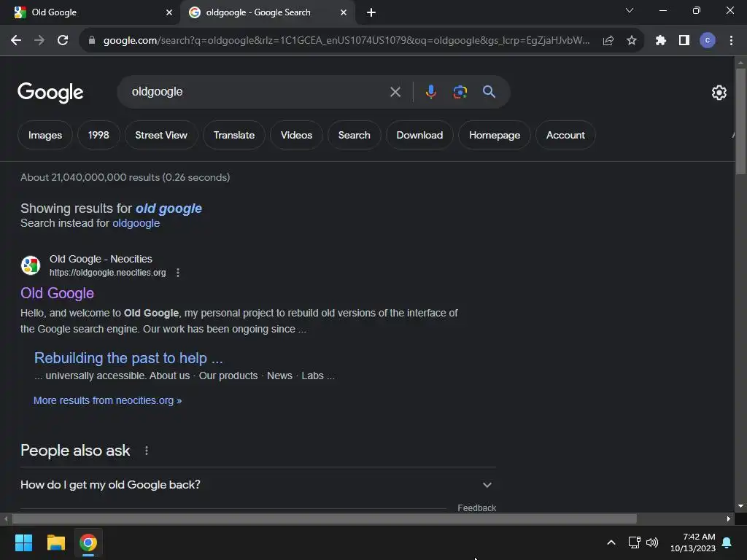Open People also ask options menu
Image resolution: width=747 pixels, height=560 pixels.
point(146,451)
